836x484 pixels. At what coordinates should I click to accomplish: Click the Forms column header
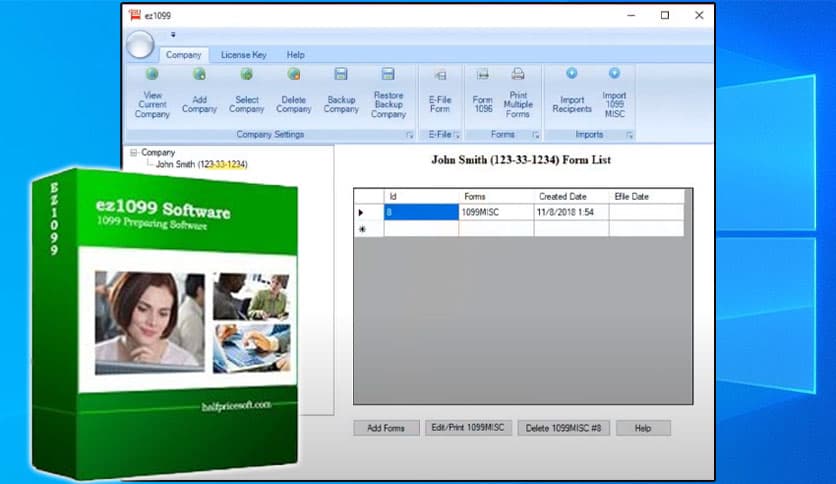click(x=496, y=197)
